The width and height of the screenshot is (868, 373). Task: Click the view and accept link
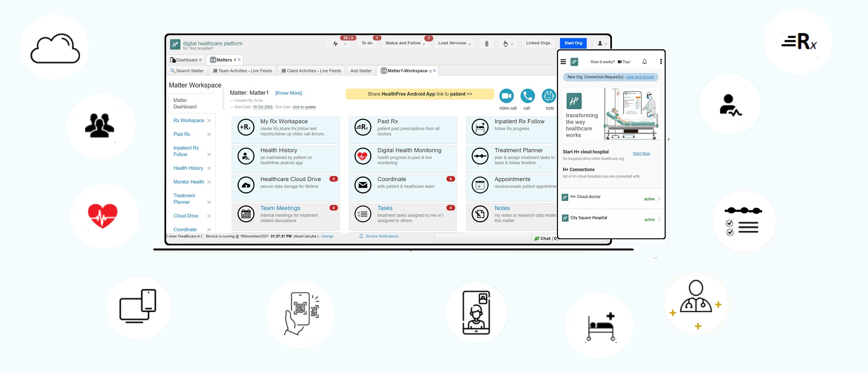click(640, 77)
